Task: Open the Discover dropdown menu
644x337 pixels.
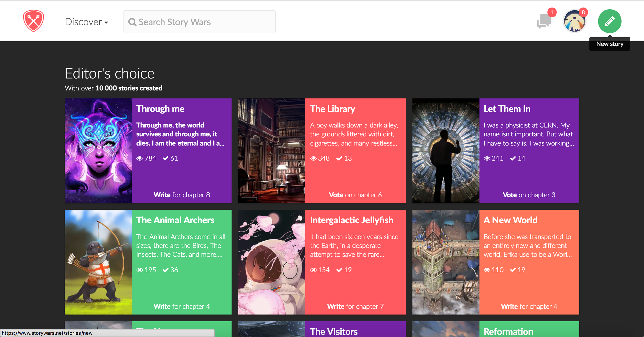Action: point(87,22)
